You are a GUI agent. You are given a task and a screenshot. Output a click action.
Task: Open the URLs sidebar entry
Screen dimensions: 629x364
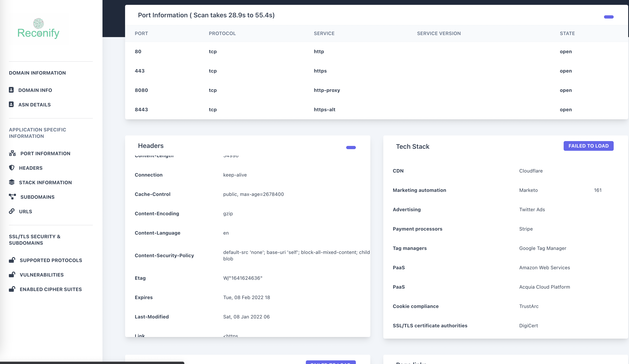click(26, 211)
